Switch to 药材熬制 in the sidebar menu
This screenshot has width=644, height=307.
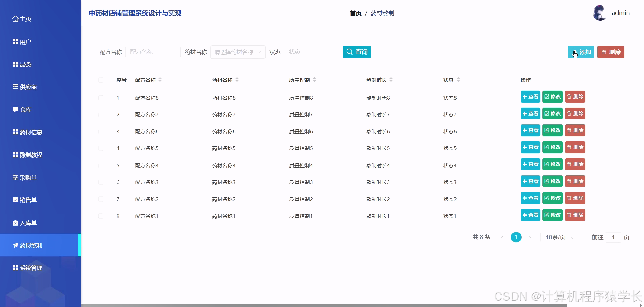30,245
